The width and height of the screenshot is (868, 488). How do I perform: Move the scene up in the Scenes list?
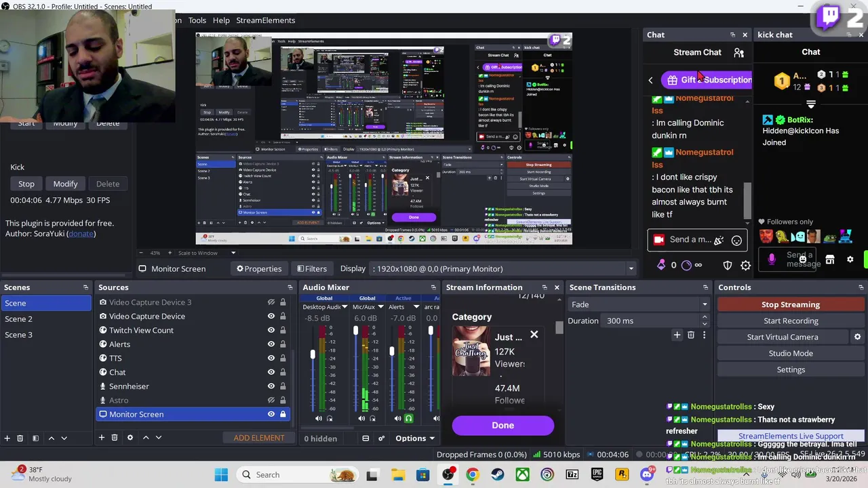coord(51,439)
